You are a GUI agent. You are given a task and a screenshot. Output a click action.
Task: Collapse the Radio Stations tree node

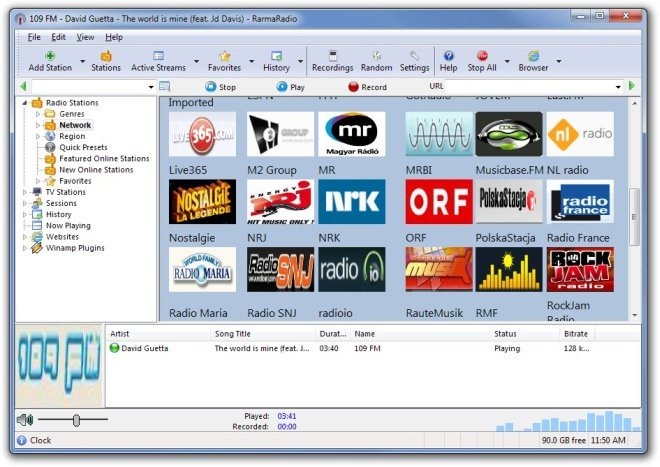[24, 103]
